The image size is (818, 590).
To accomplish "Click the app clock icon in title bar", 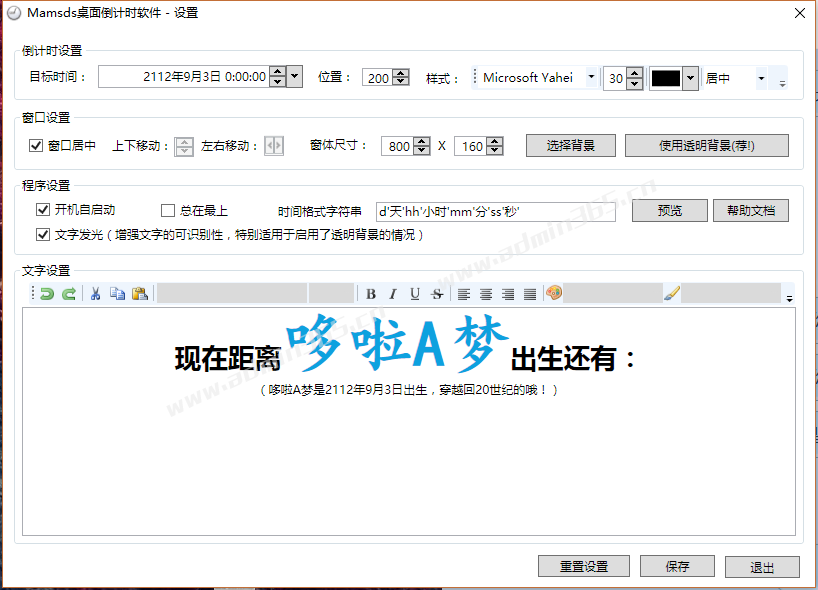I will 14,13.
